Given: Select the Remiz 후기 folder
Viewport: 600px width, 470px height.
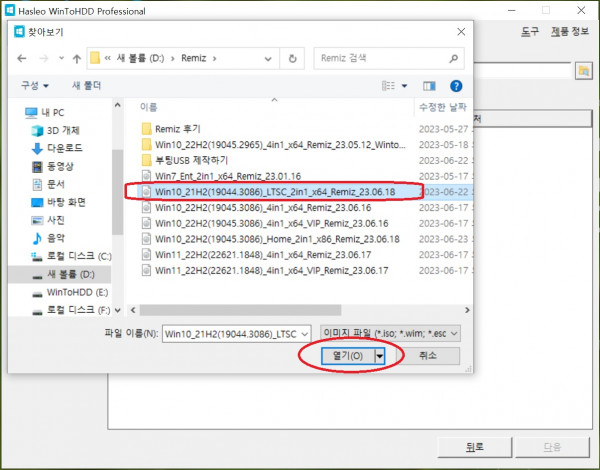Looking at the screenshot, I should [x=171, y=129].
